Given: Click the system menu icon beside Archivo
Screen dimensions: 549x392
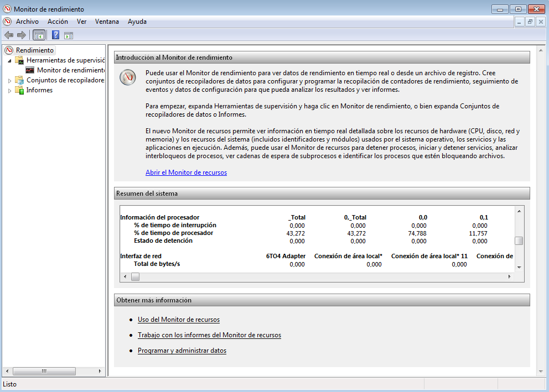Looking at the screenshot, I should (7, 22).
